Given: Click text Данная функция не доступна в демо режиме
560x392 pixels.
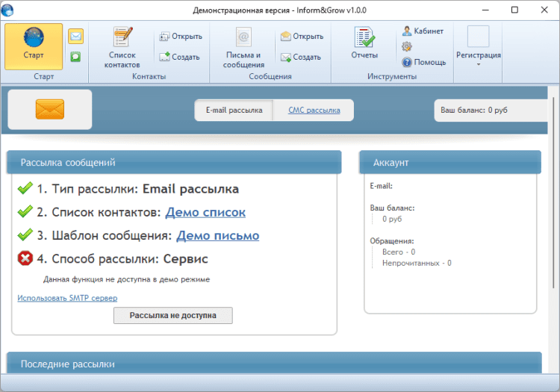Looking at the screenshot, I should click(126, 279).
